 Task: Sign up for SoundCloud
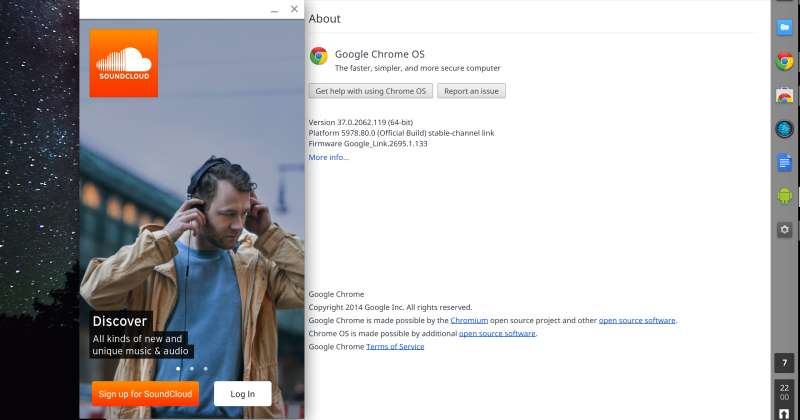145,394
